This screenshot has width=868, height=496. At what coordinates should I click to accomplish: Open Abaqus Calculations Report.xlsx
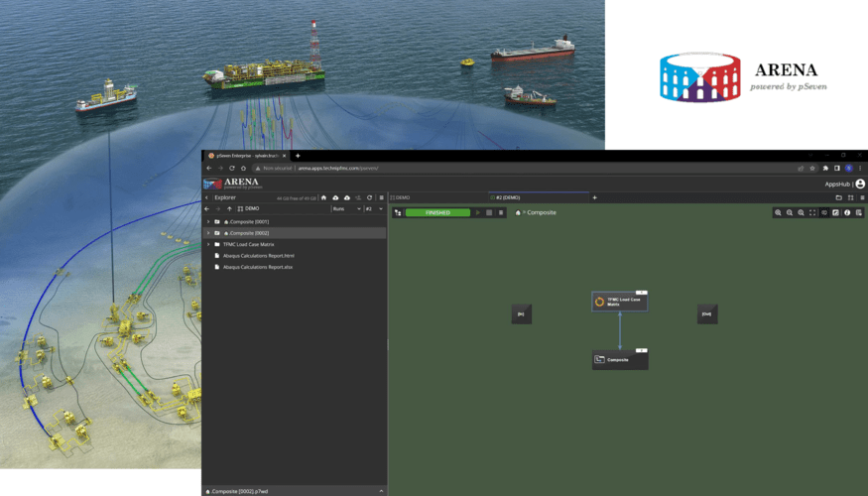257,267
